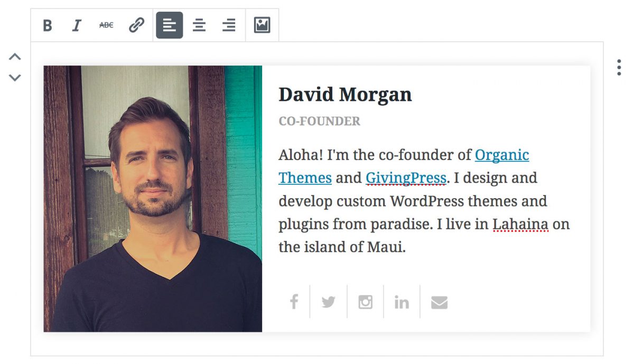Open the three-dot more options menu
This screenshot has width=634, height=364.
619,68
